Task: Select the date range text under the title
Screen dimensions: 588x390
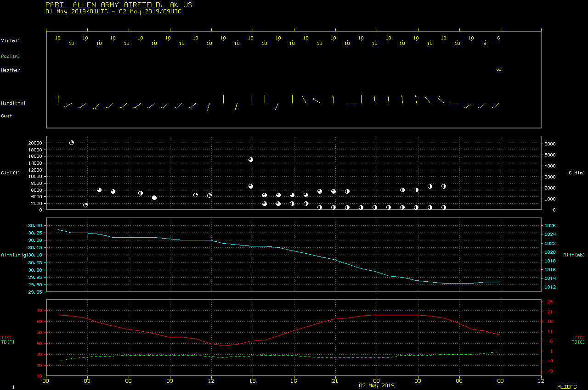Action: pos(113,11)
